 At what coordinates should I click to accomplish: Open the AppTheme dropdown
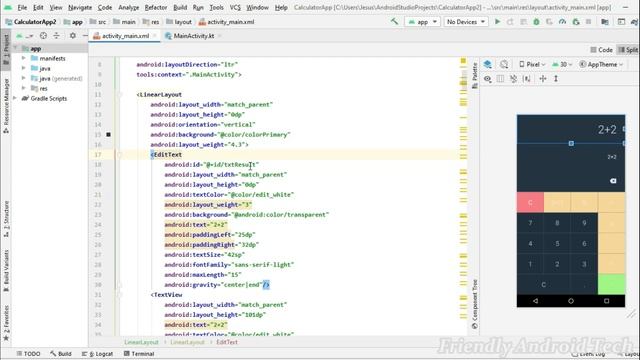coord(601,64)
